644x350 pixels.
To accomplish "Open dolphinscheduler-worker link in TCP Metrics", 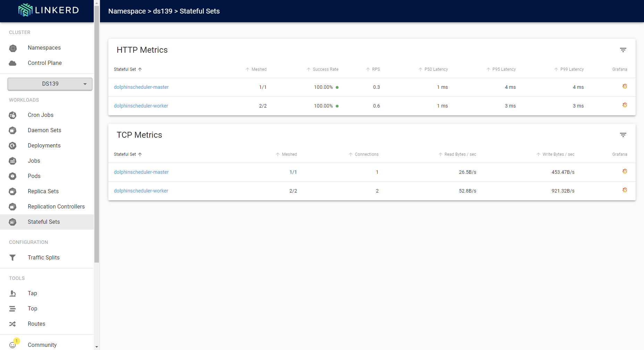I will (141, 191).
